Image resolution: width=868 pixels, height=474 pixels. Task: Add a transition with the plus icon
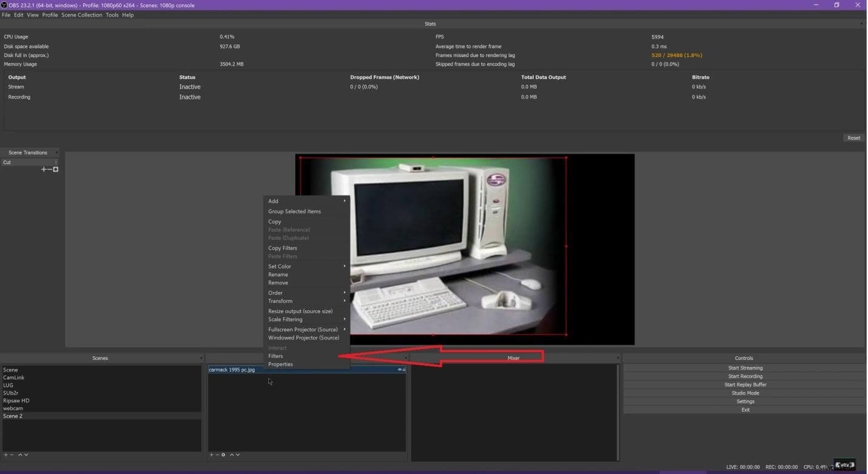(42, 169)
